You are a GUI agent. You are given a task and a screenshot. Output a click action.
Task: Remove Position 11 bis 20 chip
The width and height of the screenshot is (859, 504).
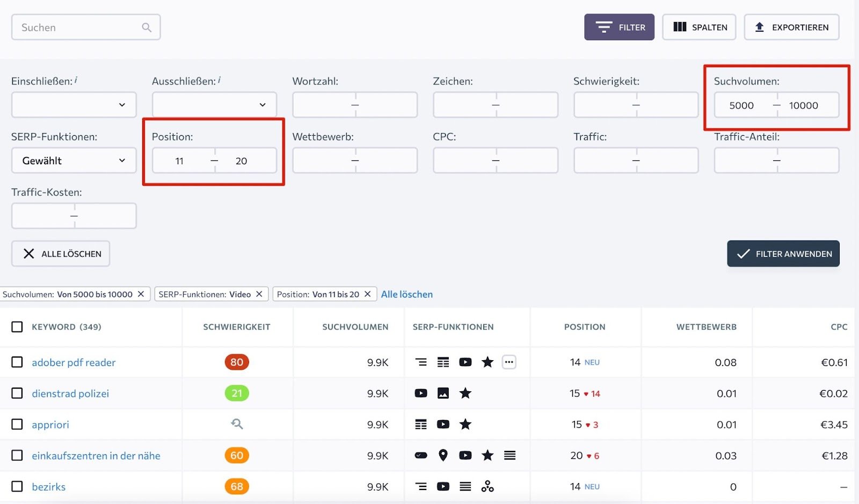pos(367,294)
